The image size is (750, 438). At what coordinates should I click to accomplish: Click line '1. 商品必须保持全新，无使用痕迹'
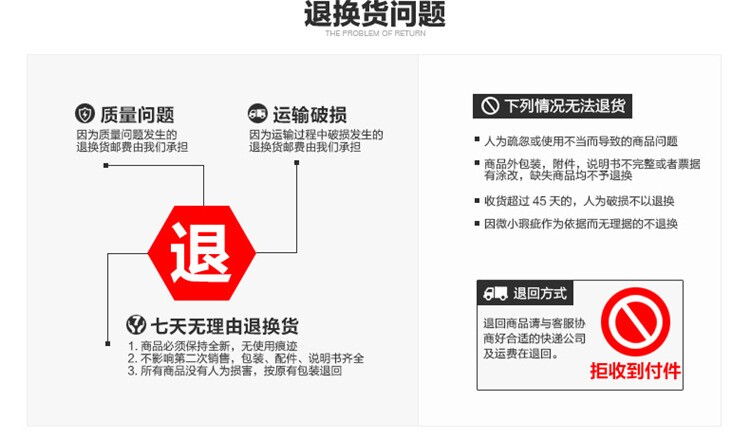[x=212, y=346]
